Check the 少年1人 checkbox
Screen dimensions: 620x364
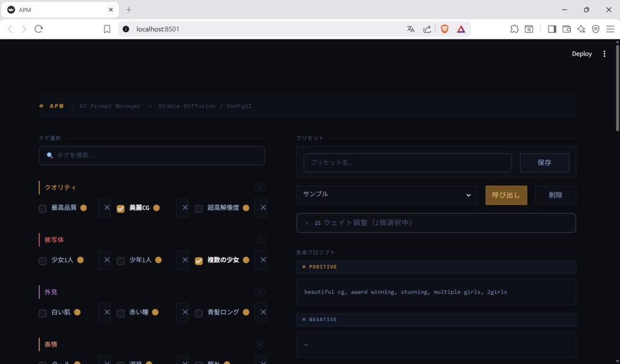pyautogui.click(x=120, y=261)
